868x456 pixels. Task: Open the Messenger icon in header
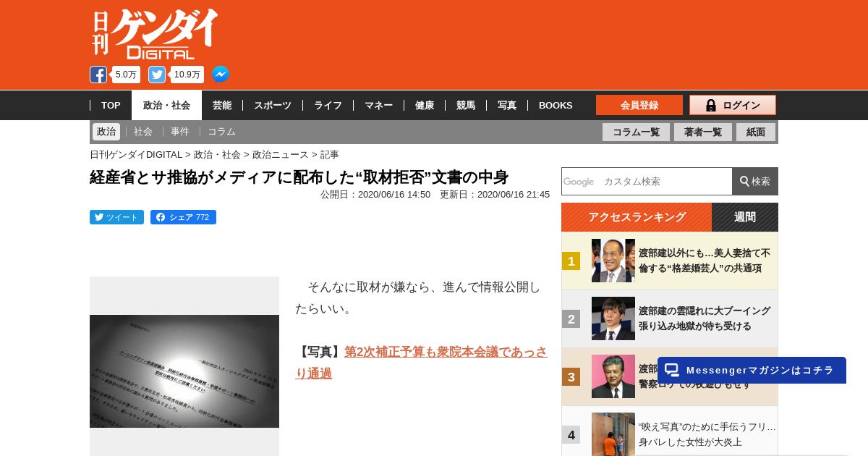[x=221, y=75]
